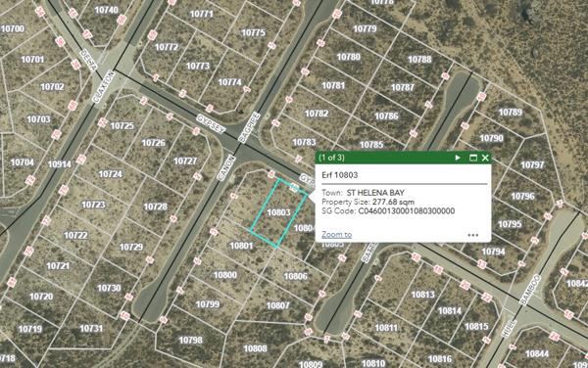Maximize the Erf 10803 popup
Image resolution: width=588 pixels, height=368 pixels.
[473, 158]
